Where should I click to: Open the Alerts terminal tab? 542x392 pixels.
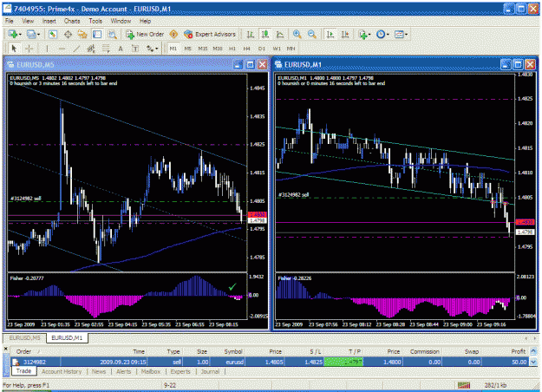[123, 371]
